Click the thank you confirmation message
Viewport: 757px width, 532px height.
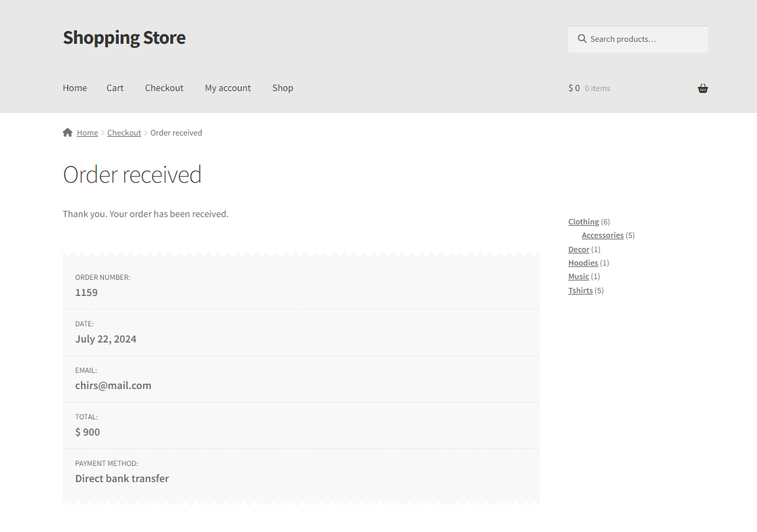tap(145, 214)
